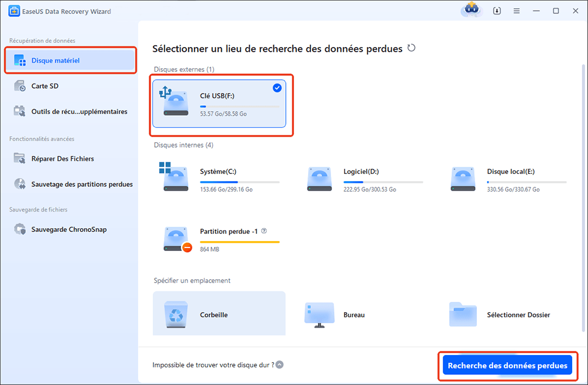Click the Partition perdue -1 orange bar

click(240, 242)
